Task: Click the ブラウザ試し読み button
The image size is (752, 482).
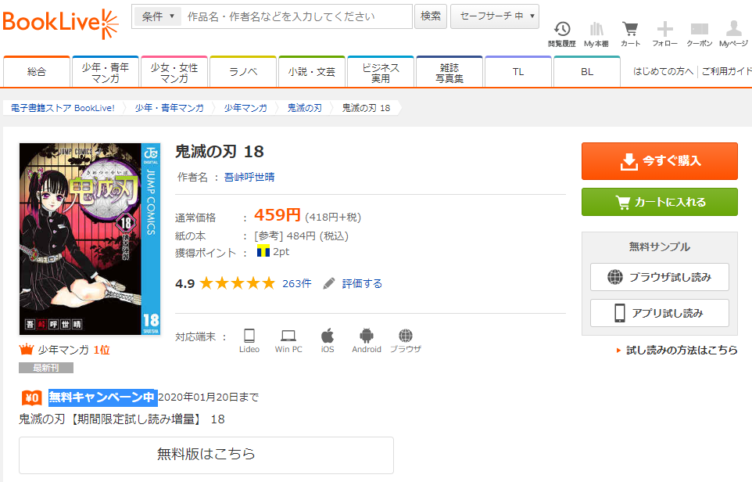Action: click(659, 277)
